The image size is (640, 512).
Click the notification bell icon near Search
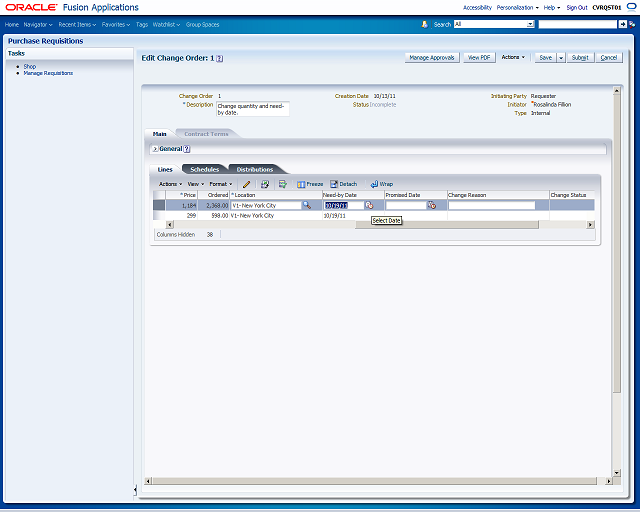[x=424, y=24]
